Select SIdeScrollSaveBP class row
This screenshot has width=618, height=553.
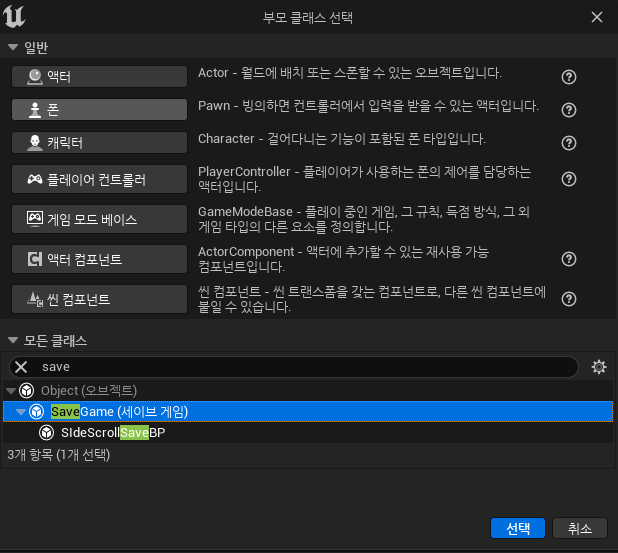coord(307,432)
